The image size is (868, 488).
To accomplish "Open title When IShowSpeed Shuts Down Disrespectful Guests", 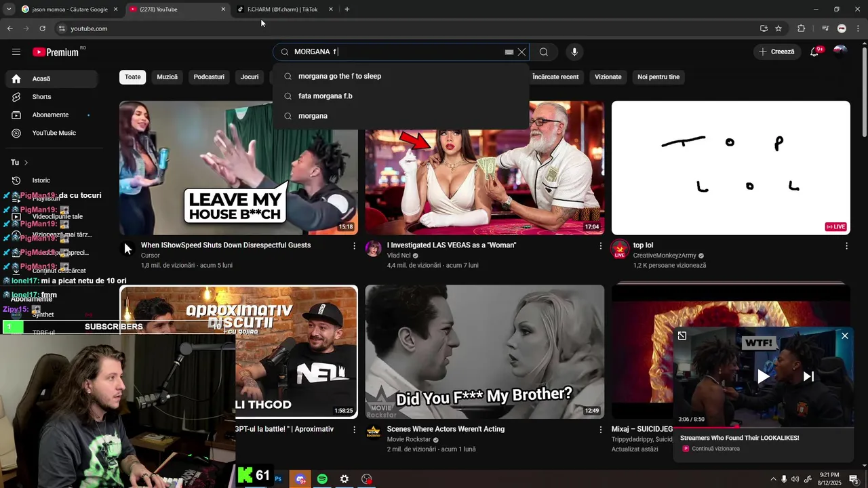I will 226,245.
